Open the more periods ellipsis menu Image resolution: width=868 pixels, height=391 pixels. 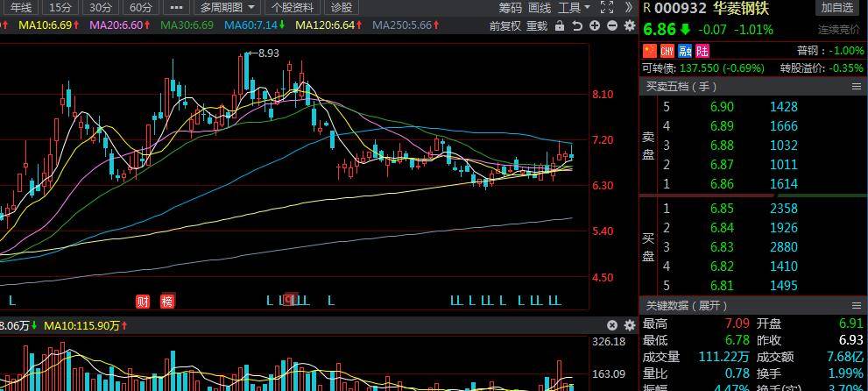tap(176, 8)
